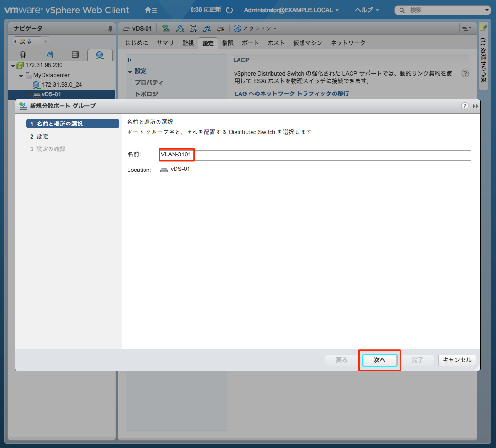
Task: Open プロパティ in settings side menu
Action: coord(149,82)
